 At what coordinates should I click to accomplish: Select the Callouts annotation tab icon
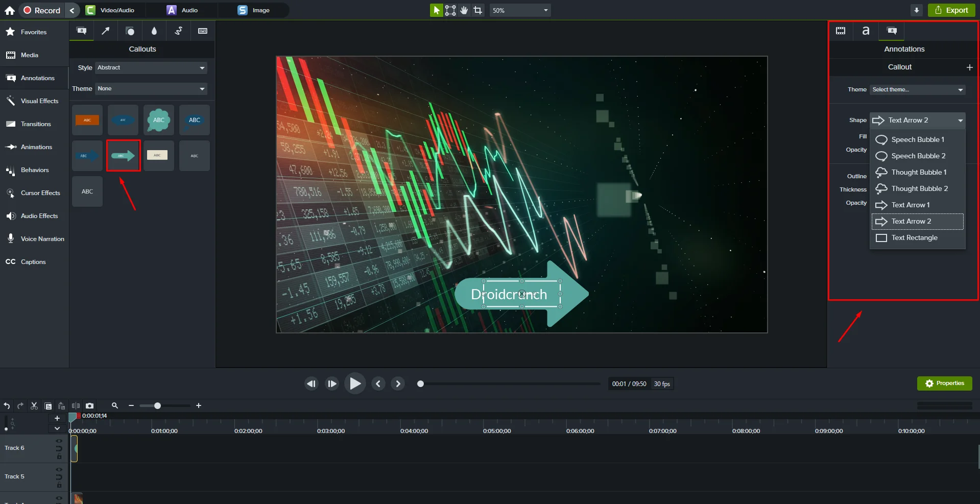pyautogui.click(x=82, y=31)
